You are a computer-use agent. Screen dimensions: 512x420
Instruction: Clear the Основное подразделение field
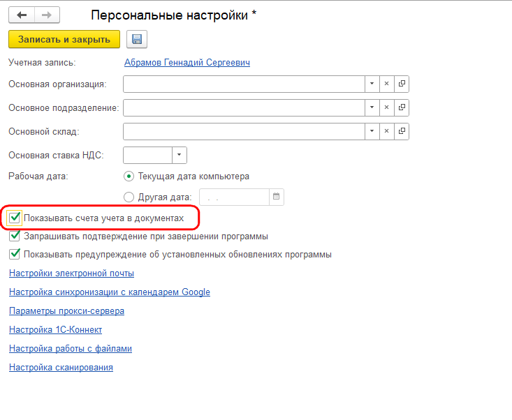pyautogui.click(x=386, y=107)
